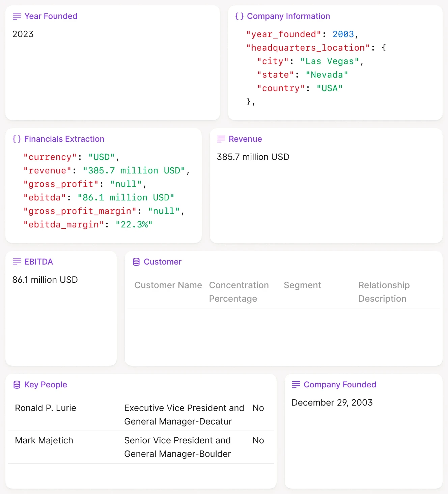This screenshot has width=448, height=494.
Task: Click the No cell in Mark Majetich row
Action: pos(258,440)
